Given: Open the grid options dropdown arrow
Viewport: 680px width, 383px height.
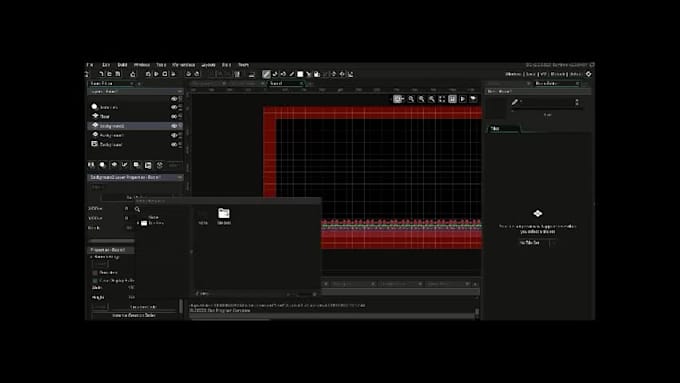Looking at the screenshot, I should point(402,99).
